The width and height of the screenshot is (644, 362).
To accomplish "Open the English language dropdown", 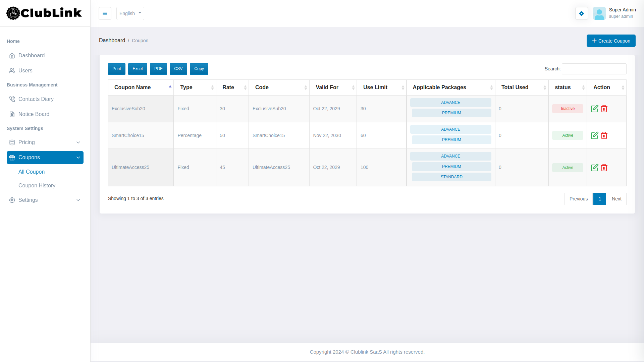I will click(x=130, y=13).
